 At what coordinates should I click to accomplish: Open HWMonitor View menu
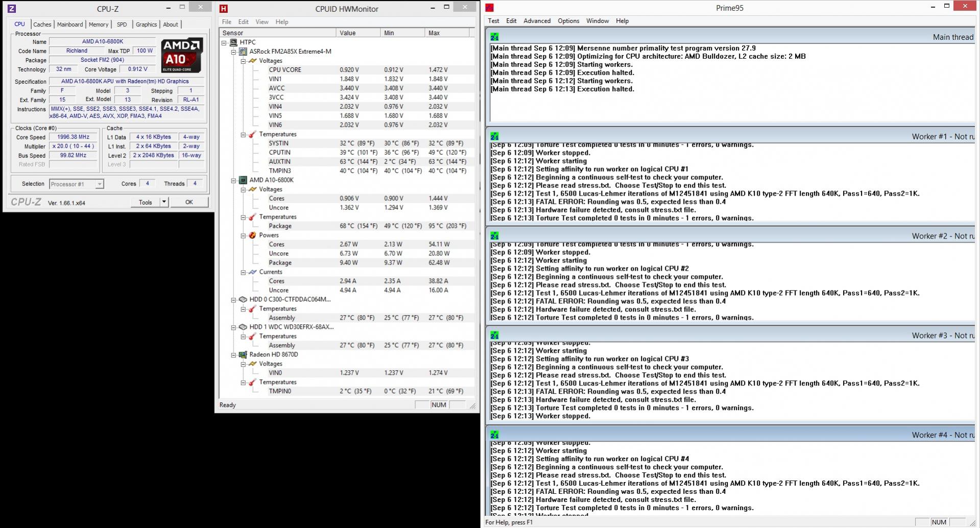tap(262, 22)
